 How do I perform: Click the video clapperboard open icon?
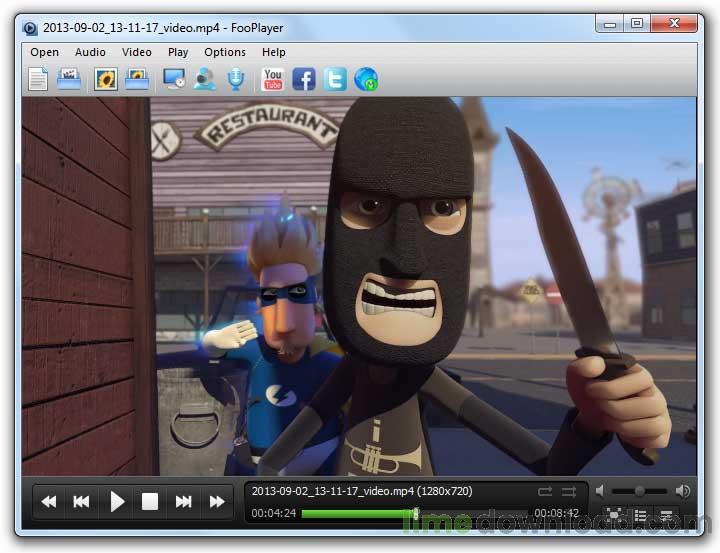[69, 79]
